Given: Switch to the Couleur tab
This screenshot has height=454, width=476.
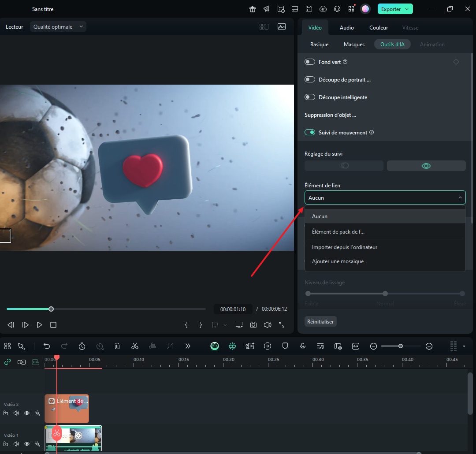Looking at the screenshot, I should [379, 28].
